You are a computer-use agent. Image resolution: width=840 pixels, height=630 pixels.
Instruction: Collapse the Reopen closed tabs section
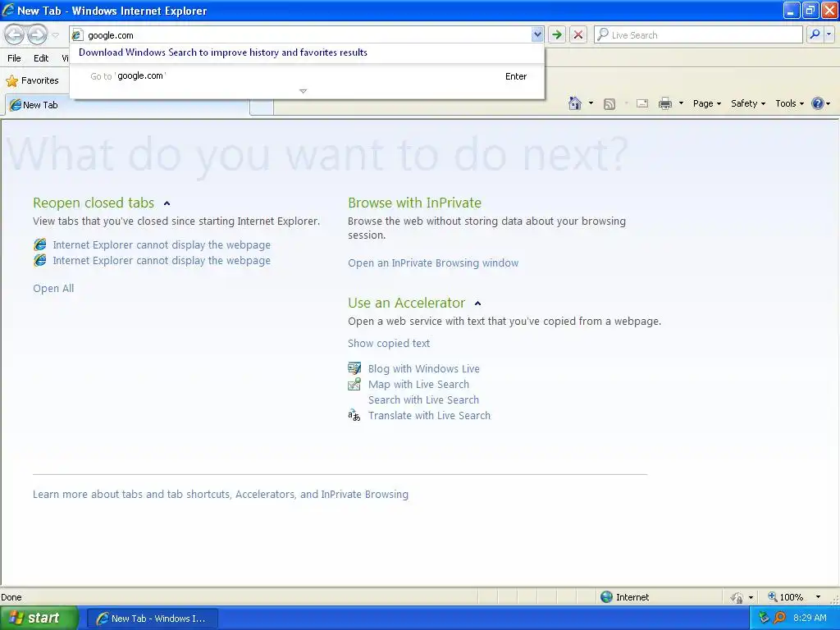[x=167, y=203]
